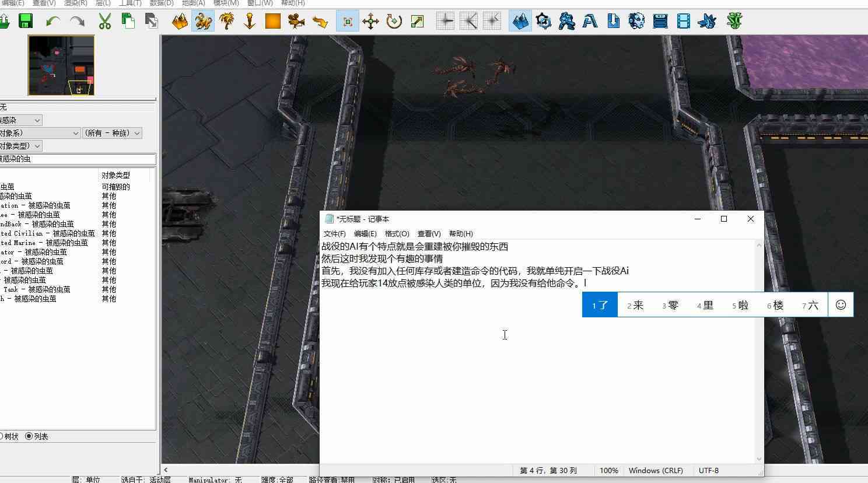This screenshot has height=483, width=868.
Task: Pick IME candidate 4 里
Action: 705,305
